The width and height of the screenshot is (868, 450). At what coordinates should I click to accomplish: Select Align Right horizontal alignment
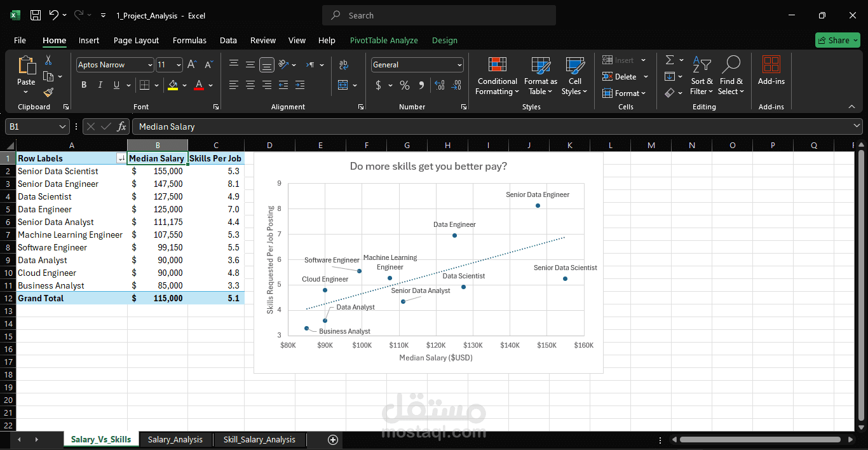[267, 85]
